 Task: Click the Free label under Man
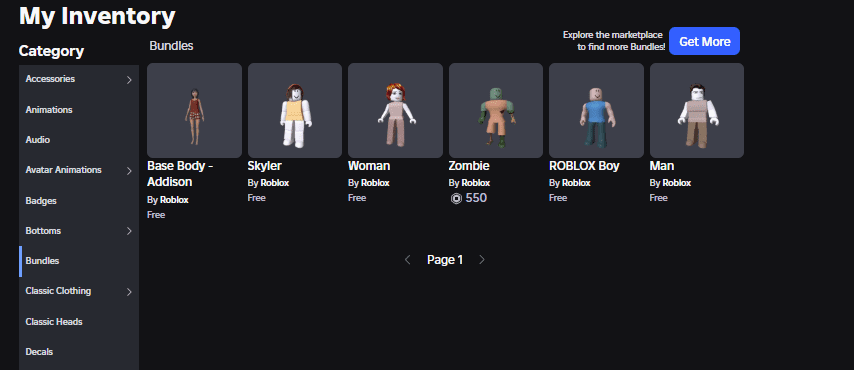point(658,198)
